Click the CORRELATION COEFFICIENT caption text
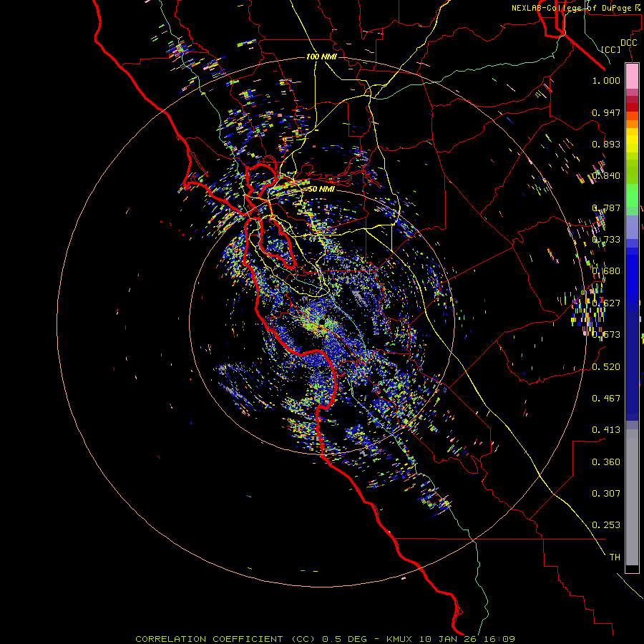The width and height of the screenshot is (644, 644). tap(209, 639)
